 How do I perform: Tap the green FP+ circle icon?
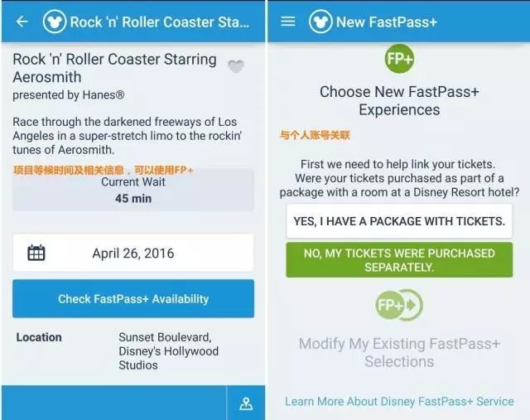coord(399,59)
